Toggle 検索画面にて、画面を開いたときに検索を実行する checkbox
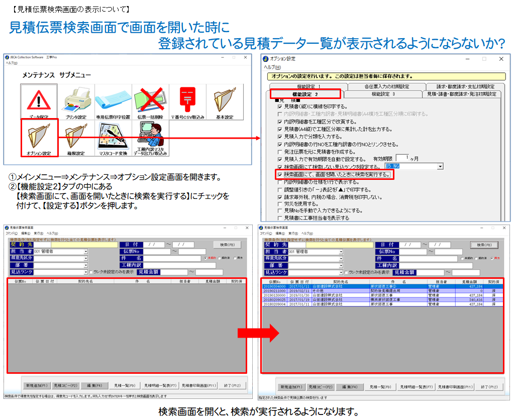 click(280, 174)
